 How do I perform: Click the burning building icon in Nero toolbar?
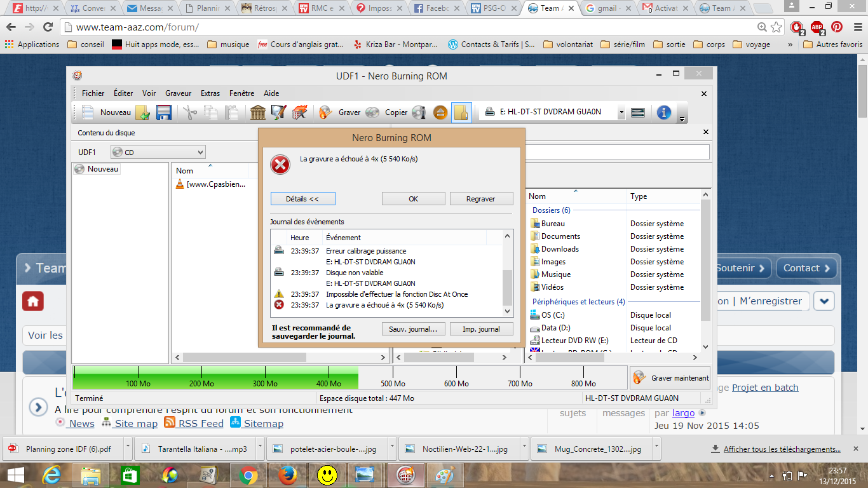[x=299, y=113]
